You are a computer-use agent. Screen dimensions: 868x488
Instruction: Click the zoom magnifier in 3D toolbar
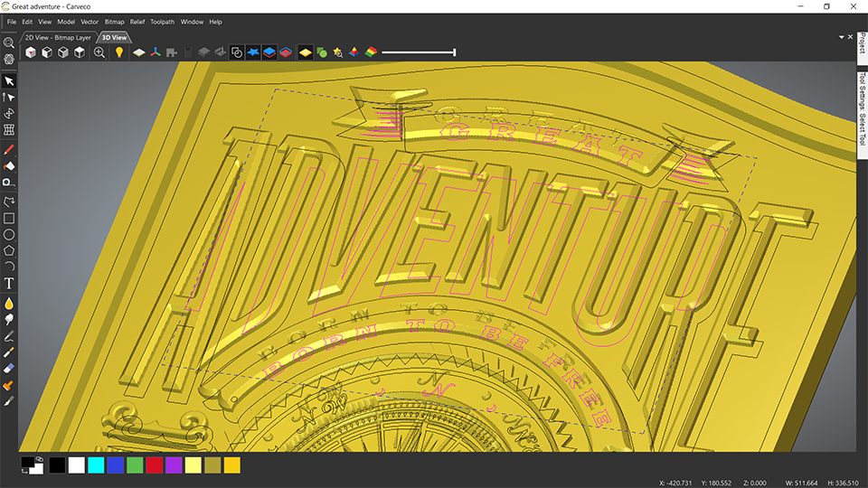point(99,52)
